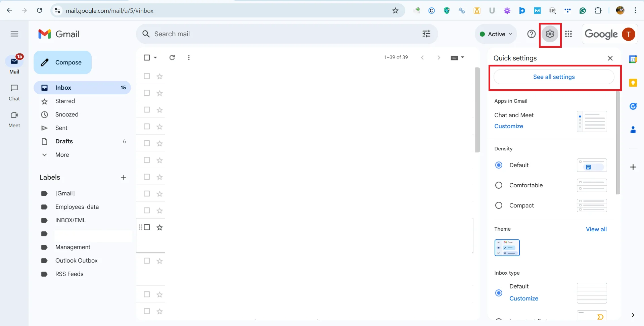Open the Active status dropdown
Image resolution: width=644 pixels, height=326 pixels.
pos(496,34)
